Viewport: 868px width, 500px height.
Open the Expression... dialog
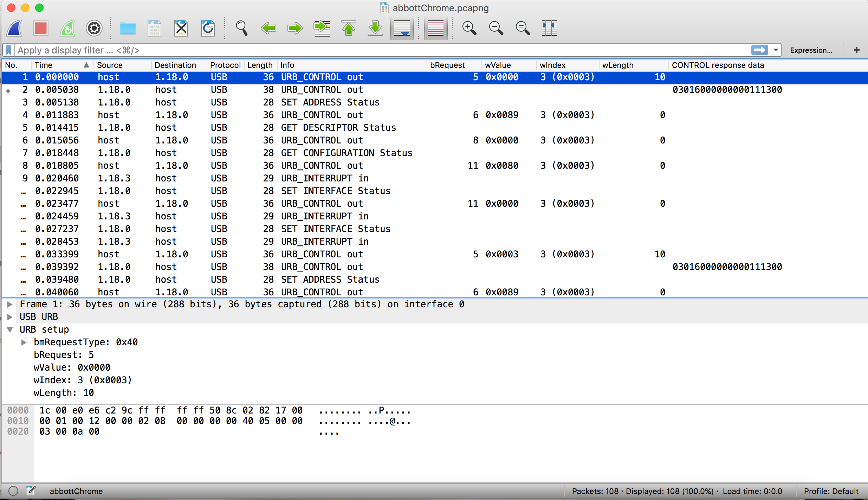tap(811, 50)
